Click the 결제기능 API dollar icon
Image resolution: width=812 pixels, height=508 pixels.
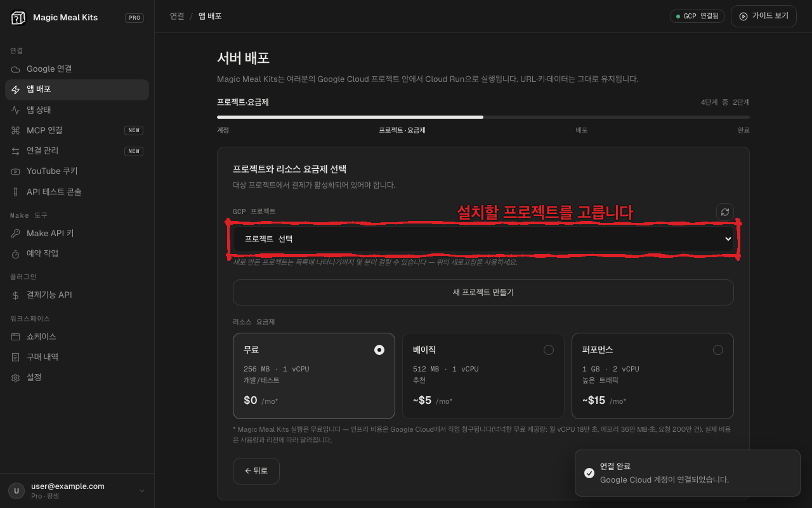(x=16, y=295)
